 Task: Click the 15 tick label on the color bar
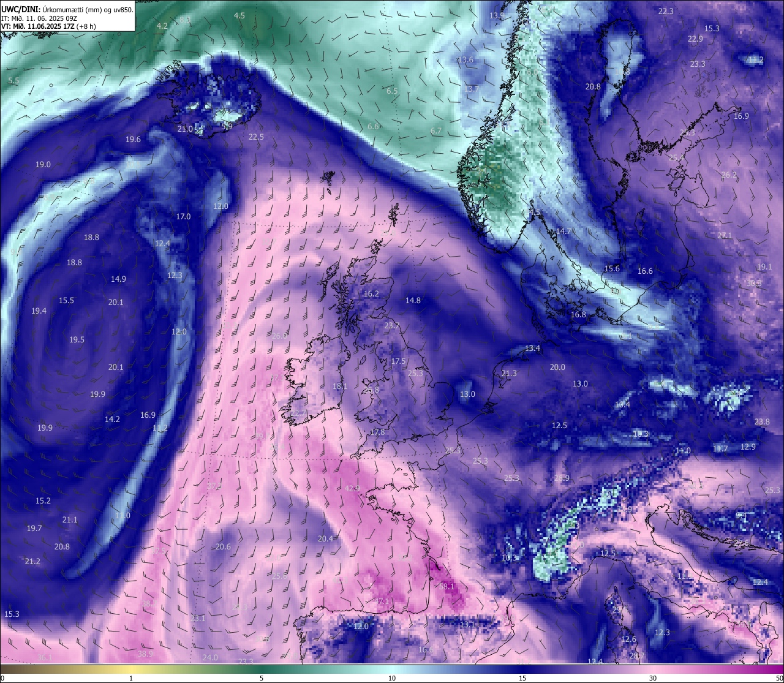522,678
